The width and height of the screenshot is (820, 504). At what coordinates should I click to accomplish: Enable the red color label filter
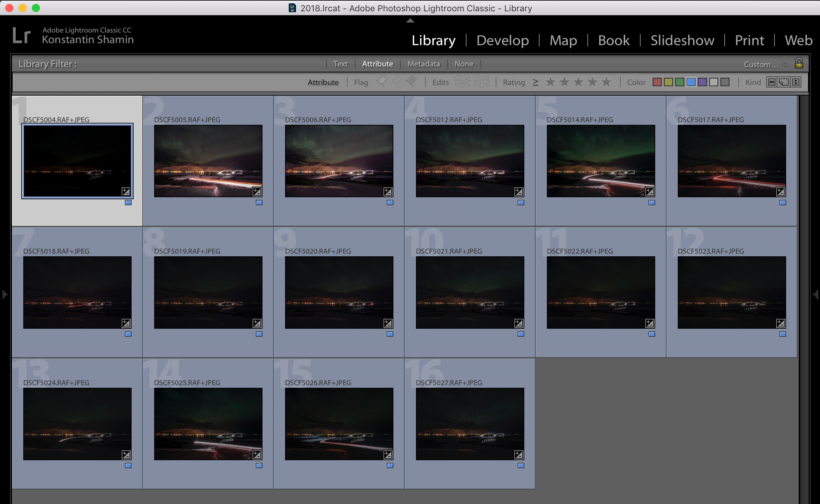[x=657, y=82]
